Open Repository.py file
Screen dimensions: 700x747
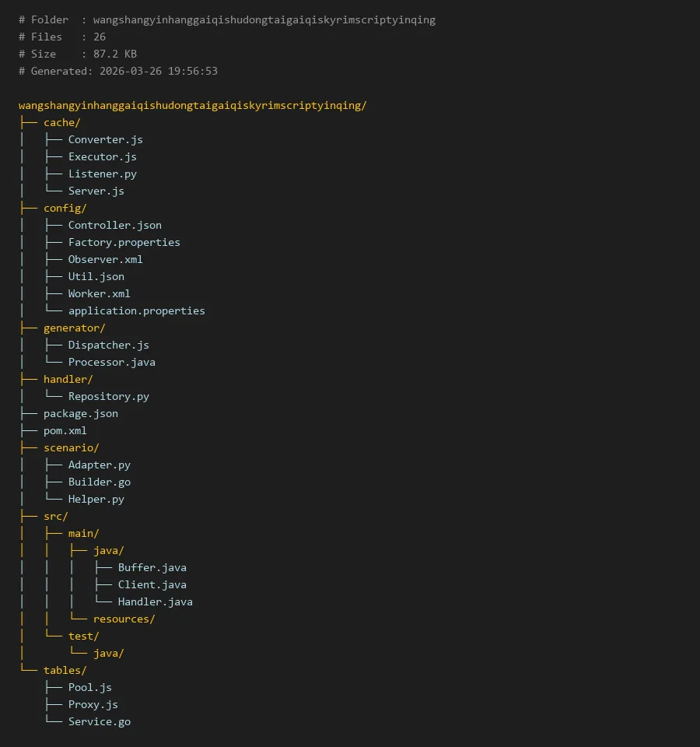coord(108,397)
